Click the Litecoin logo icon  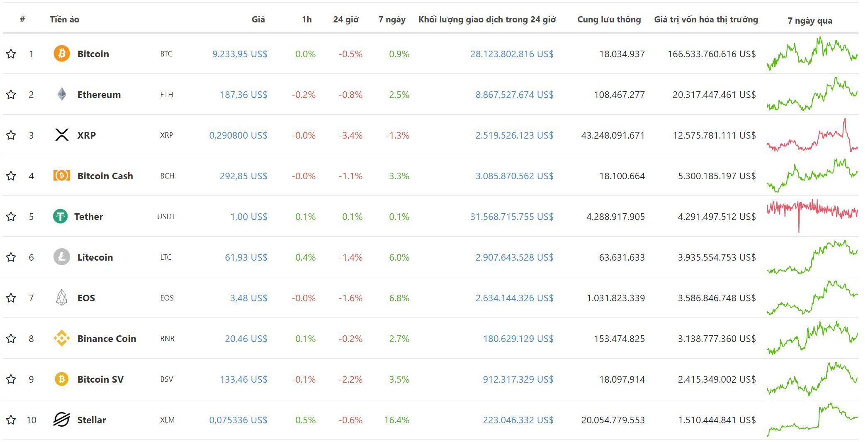[x=62, y=257]
